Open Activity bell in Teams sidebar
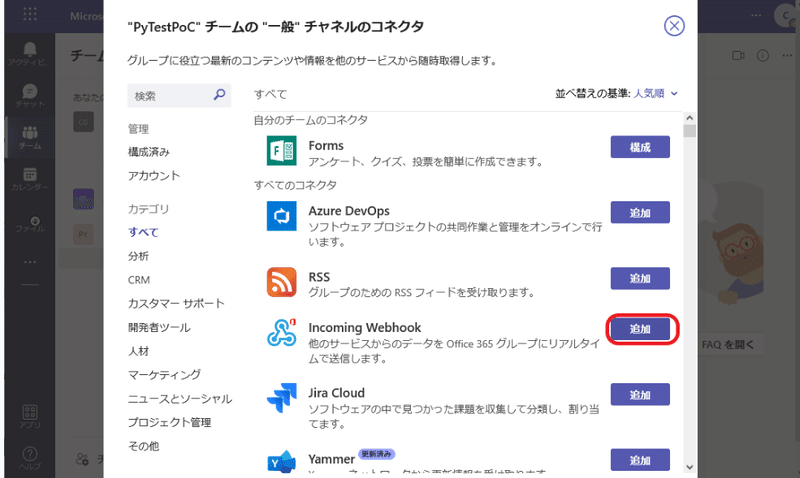This screenshot has height=478, width=800. (30, 54)
